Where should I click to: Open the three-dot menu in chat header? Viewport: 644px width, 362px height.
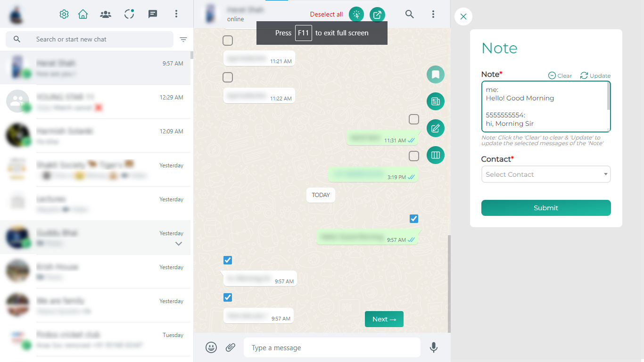433,14
